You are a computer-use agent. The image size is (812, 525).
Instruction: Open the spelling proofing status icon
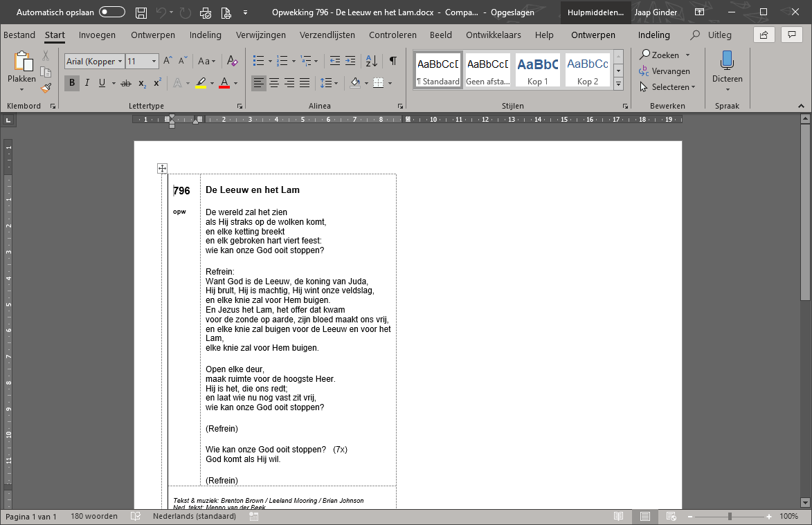point(136,516)
